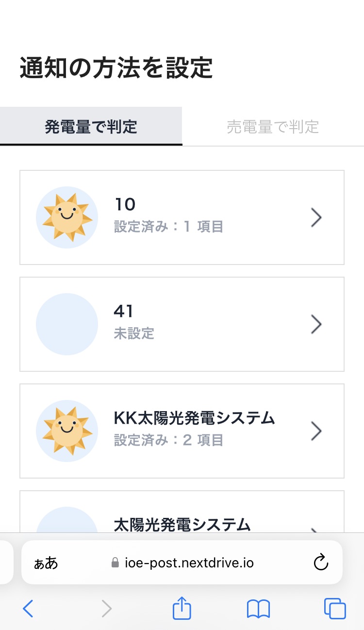This screenshot has width=364, height=630.
Task: Select the KK太陽光発電システム title text
Action: (x=194, y=418)
